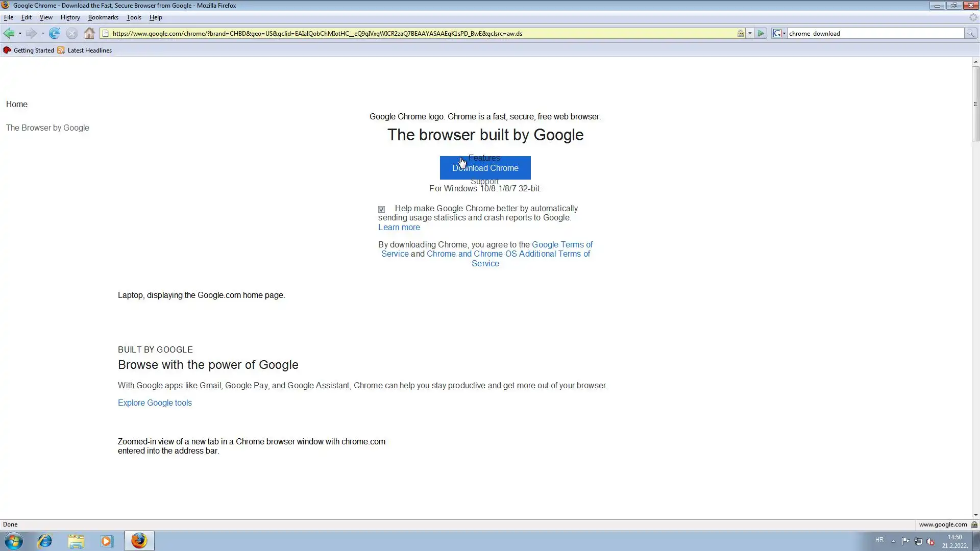Click the Learn more link
Screen dimensions: 980x551
399,228
